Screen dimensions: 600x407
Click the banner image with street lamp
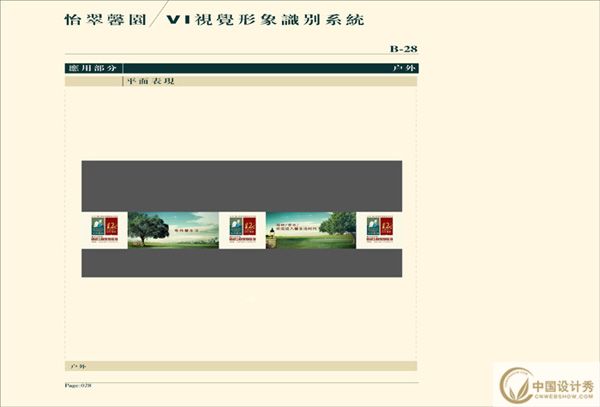click(311, 230)
